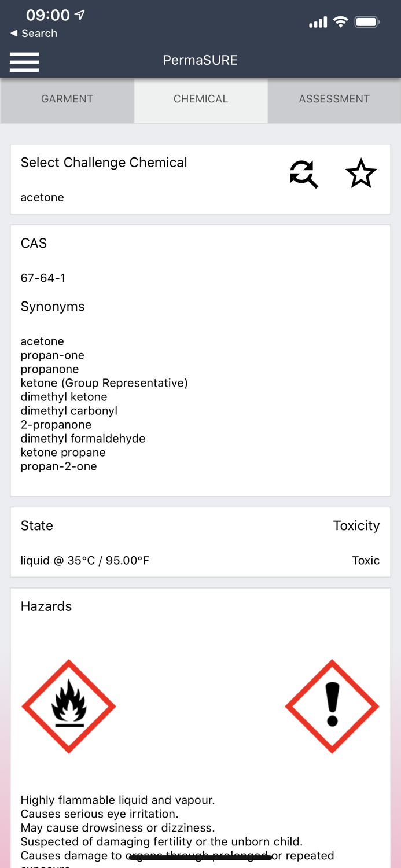Tap the CAS number 67-64-1
The height and width of the screenshot is (868, 401).
pos(43,278)
